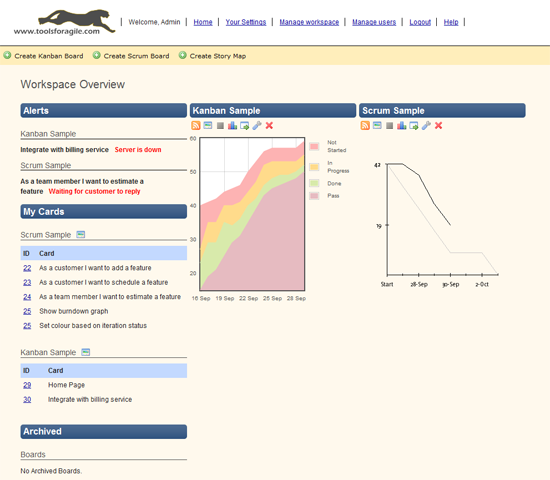Open Your Settings link
Screen dimensions: 550x480
(x=246, y=22)
